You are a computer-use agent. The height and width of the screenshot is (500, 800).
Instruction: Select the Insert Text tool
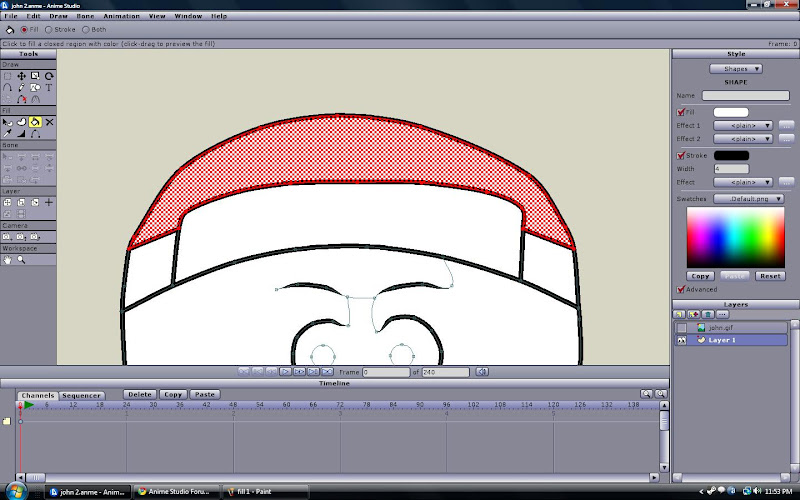[49, 88]
